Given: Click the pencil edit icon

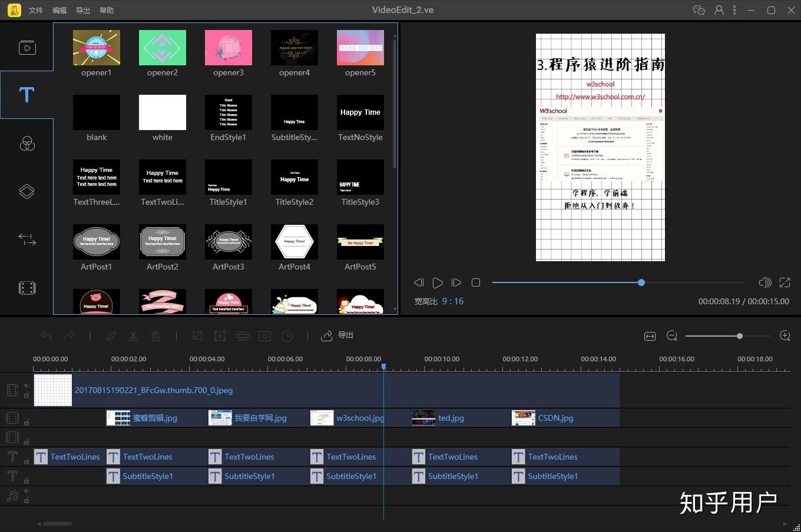Looking at the screenshot, I should tap(111, 336).
